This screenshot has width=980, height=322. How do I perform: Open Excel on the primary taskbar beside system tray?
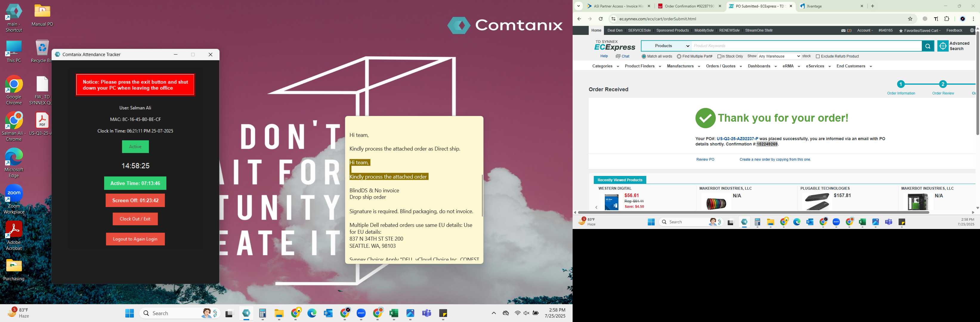coord(394,313)
